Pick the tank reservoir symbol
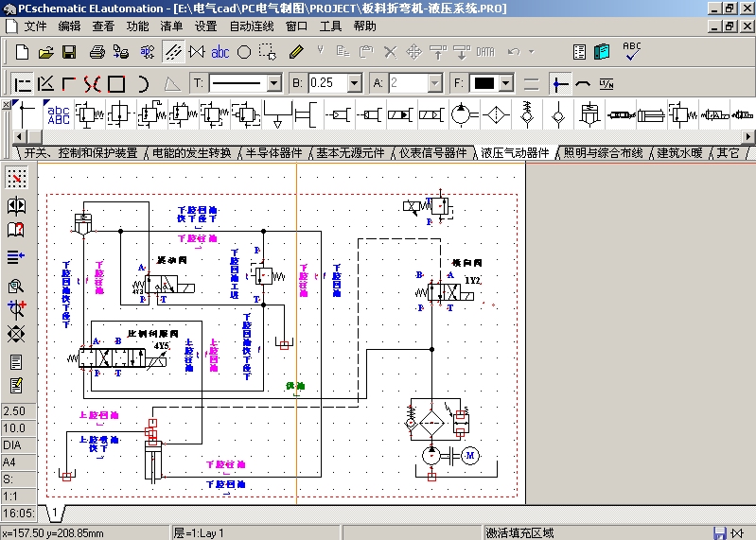This screenshot has width=756, height=540. (x=277, y=114)
